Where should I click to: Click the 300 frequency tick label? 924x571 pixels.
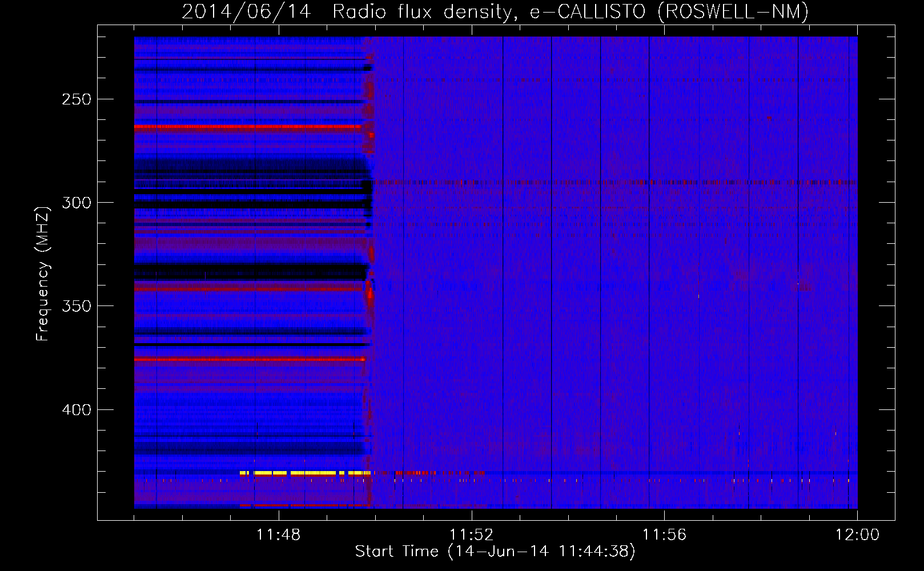[77, 203]
